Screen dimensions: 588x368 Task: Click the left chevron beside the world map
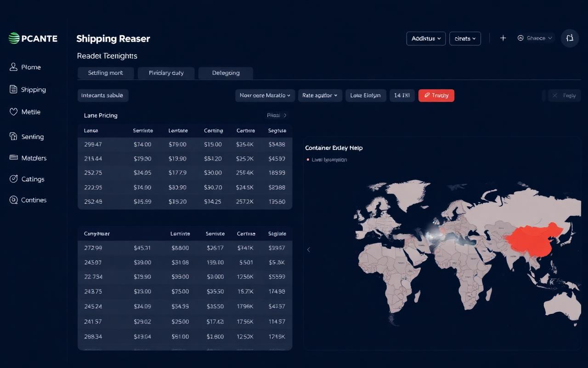coord(309,249)
